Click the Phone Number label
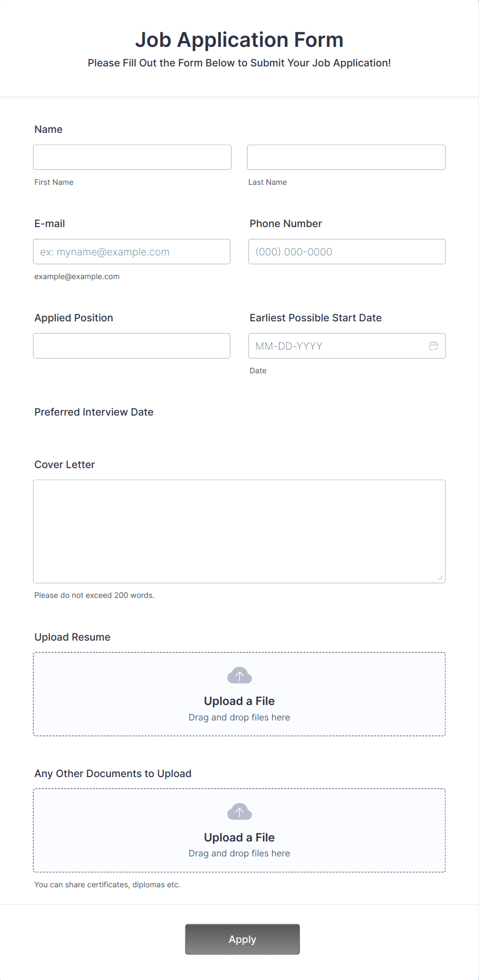Viewport: 479px width, 980px height. point(286,223)
